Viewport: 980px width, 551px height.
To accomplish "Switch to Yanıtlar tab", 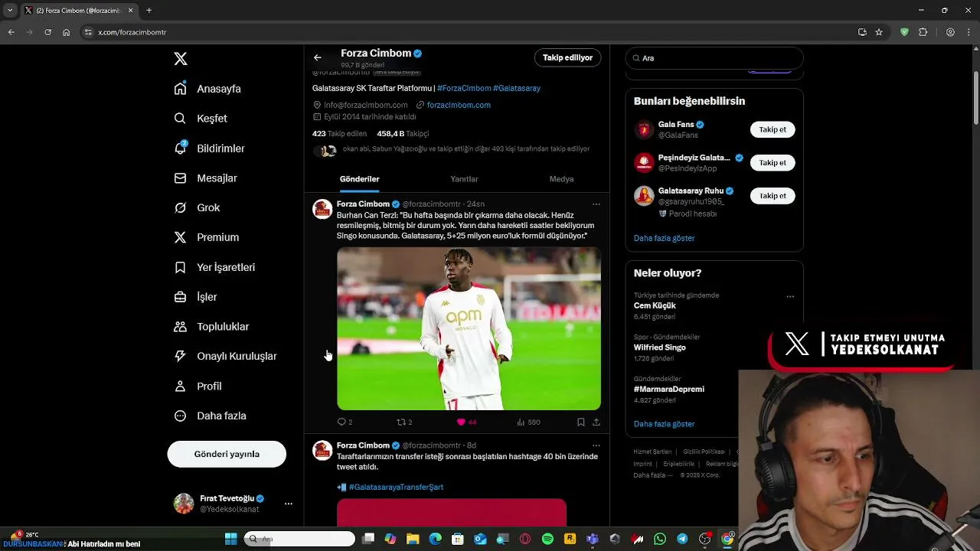I will 464,179.
